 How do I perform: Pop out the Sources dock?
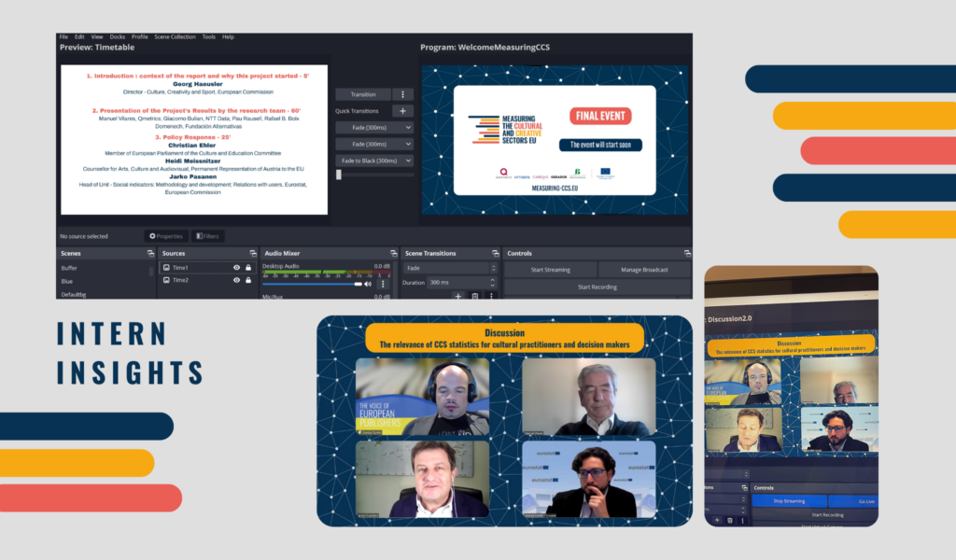coord(253,254)
